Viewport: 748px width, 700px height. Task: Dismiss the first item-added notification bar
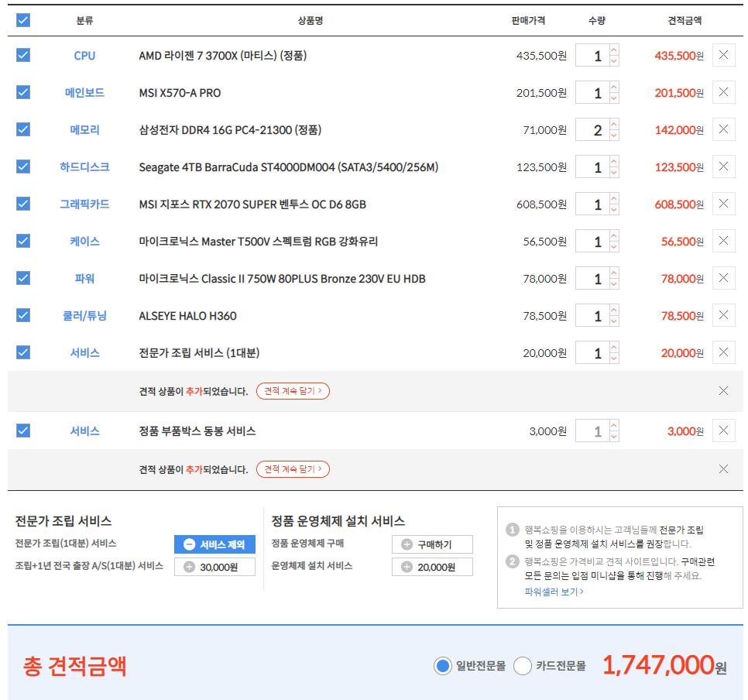tap(723, 391)
